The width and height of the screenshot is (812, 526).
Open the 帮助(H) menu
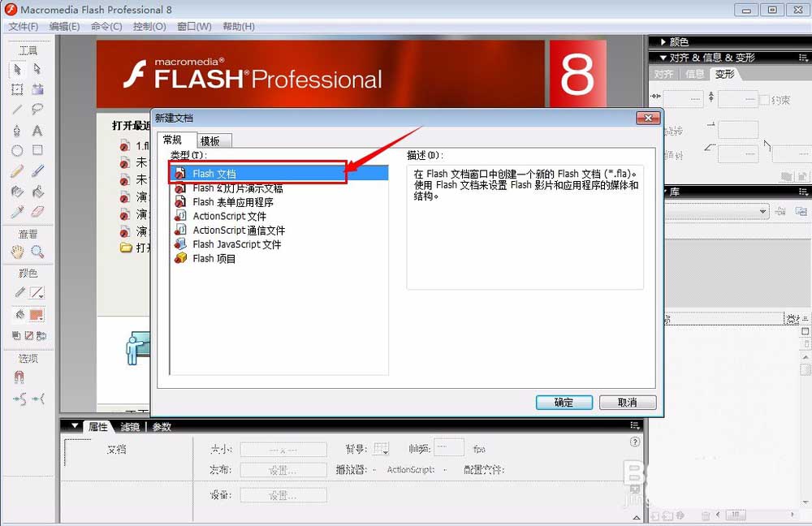click(239, 27)
